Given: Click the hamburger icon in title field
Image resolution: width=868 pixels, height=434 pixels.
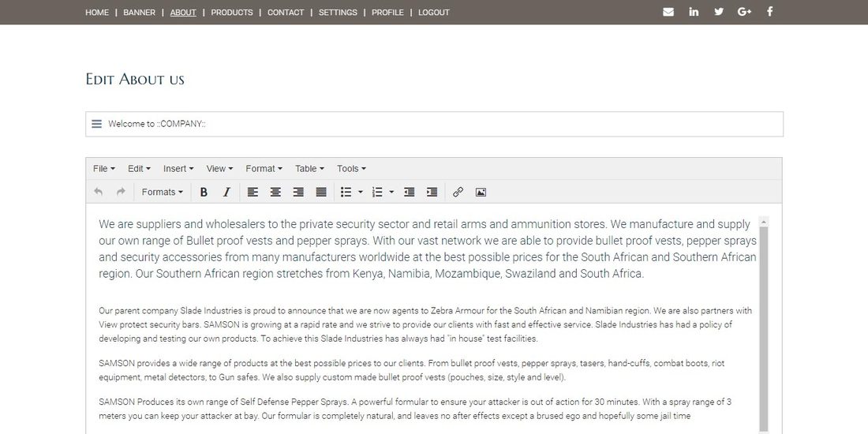Looking at the screenshot, I should (97, 124).
